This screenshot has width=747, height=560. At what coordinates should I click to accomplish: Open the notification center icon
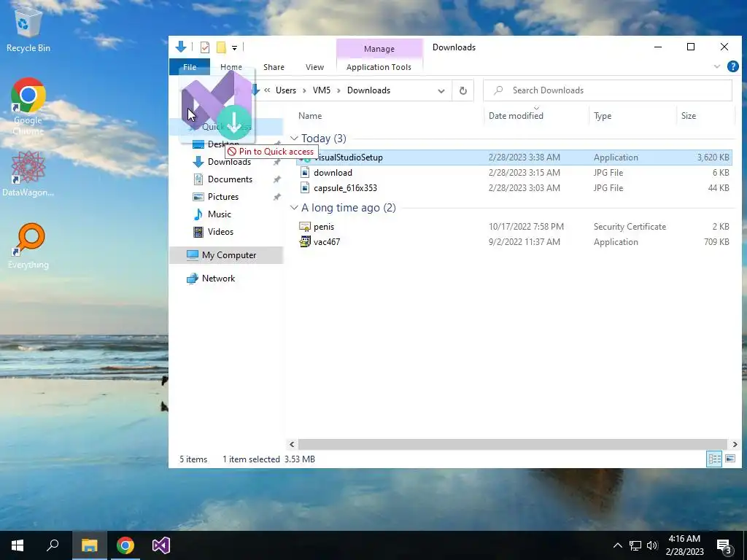tap(724, 546)
